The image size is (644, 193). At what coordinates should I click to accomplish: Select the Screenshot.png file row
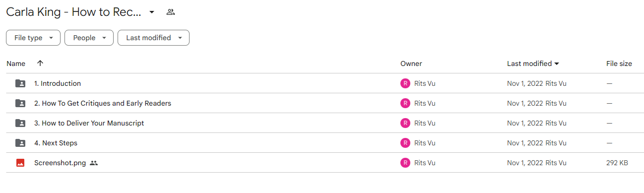pyautogui.click(x=325, y=163)
